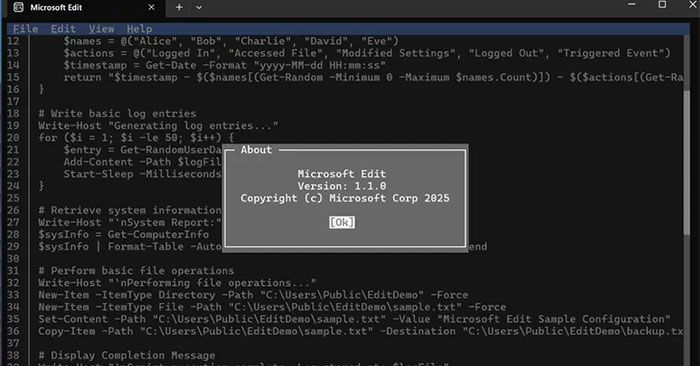This screenshot has width=700, height=366.
Task: Click line number 31 in the gutter
Action: click(13, 270)
